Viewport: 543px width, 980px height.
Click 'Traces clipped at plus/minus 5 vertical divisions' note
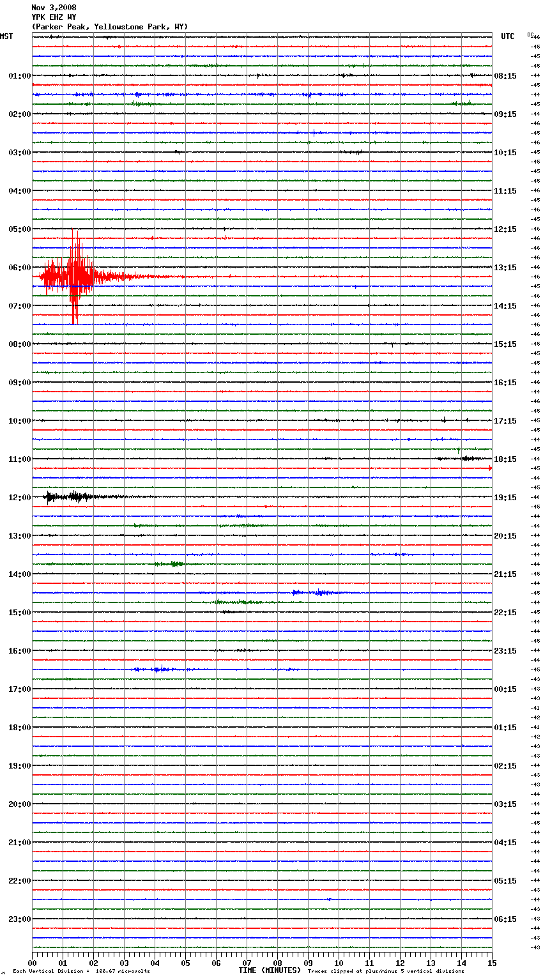tap(386, 971)
